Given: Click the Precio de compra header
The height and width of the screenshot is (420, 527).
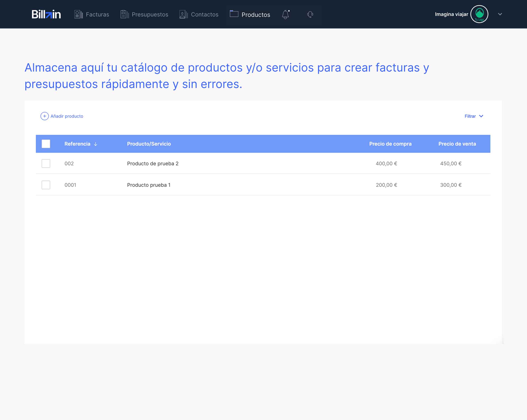Looking at the screenshot, I should click(x=390, y=144).
